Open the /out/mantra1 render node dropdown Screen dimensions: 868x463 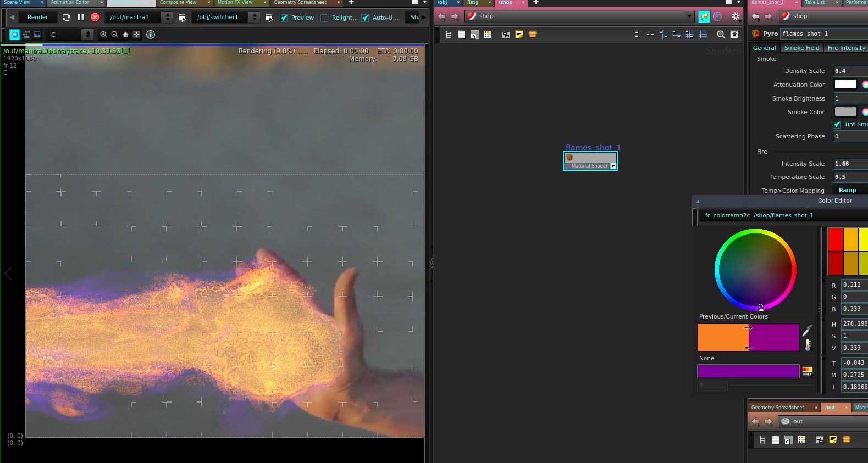168,18
